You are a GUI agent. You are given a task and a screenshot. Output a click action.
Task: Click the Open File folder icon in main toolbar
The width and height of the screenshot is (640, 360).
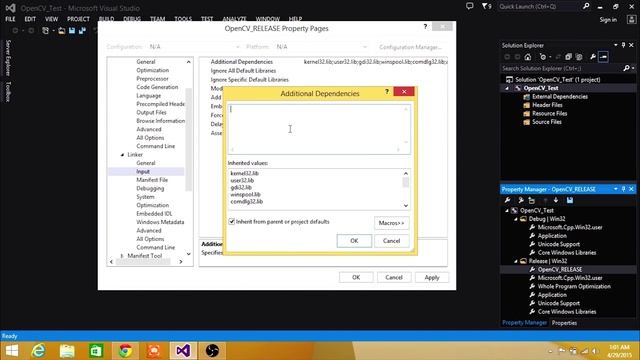[x=62, y=31]
